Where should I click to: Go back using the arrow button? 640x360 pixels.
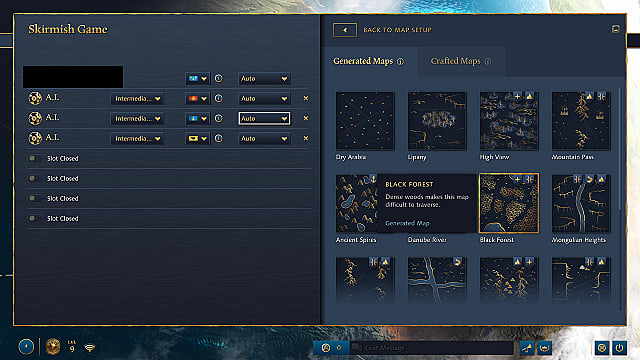(344, 30)
